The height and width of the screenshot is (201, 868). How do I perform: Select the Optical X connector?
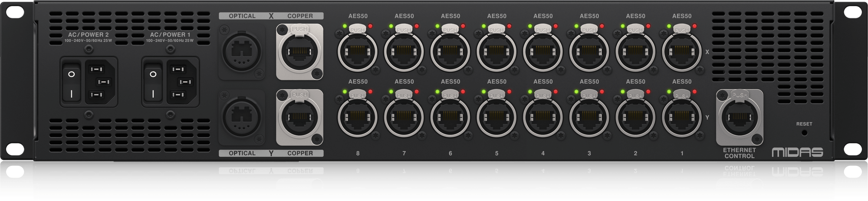tap(242, 51)
